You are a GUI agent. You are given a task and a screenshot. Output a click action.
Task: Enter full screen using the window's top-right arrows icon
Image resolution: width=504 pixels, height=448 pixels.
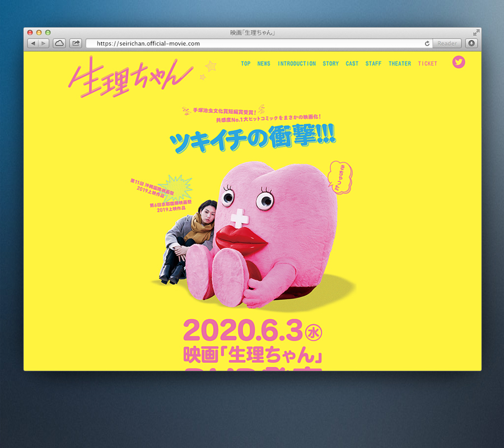[476, 32]
